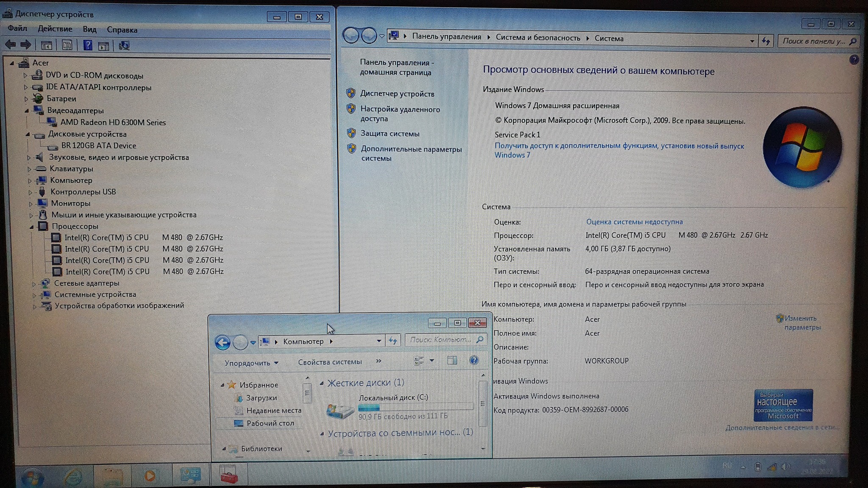Select Рабочий стол in the navigation pane
868x488 pixels.
[270, 423]
